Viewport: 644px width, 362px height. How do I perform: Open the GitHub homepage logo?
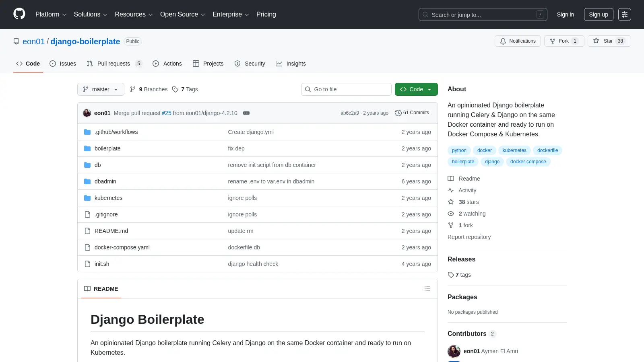pos(19,14)
